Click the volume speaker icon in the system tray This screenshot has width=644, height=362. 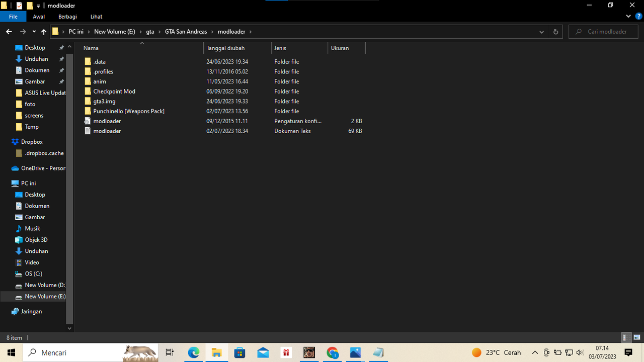click(x=580, y=352)
